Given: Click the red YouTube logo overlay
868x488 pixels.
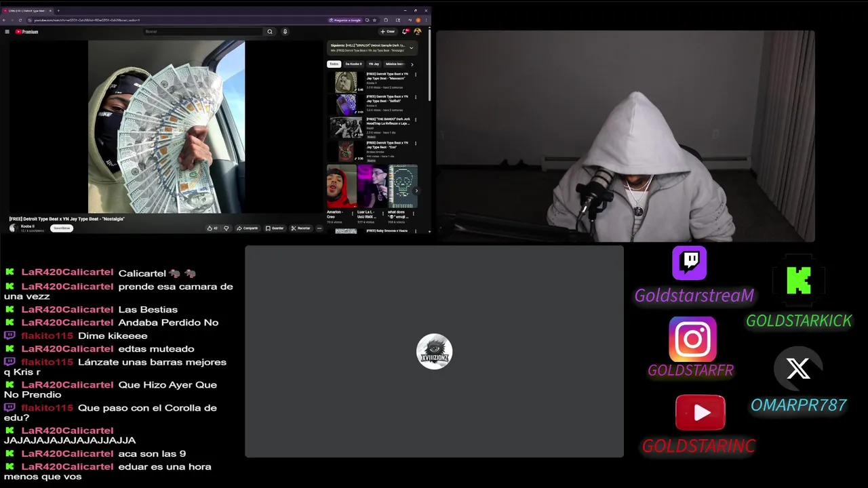Looking at the screenshot, I should click(x=701, y=413).
